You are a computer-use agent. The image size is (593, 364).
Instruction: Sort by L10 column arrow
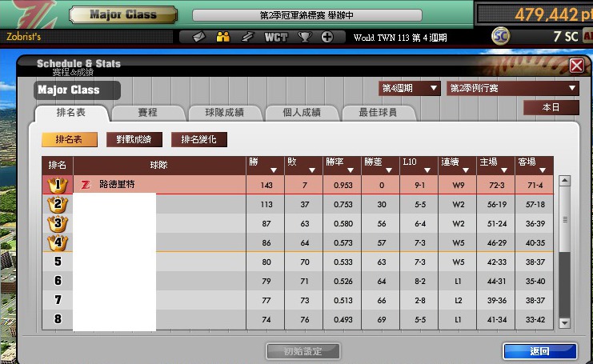[x=427, y=170]
